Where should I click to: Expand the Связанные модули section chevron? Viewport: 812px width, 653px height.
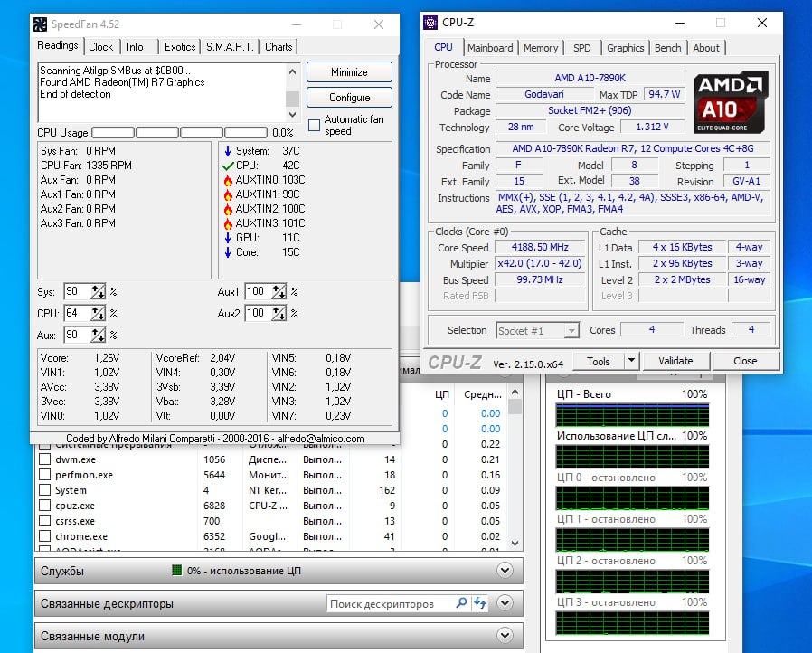click(x=505, y=636)
